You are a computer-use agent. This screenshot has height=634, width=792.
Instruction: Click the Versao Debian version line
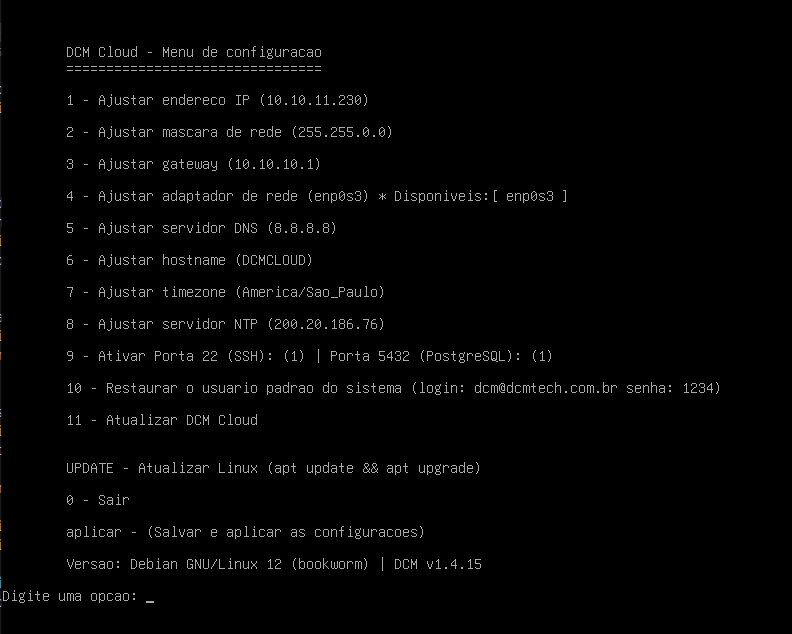click(x=273, y=564)
